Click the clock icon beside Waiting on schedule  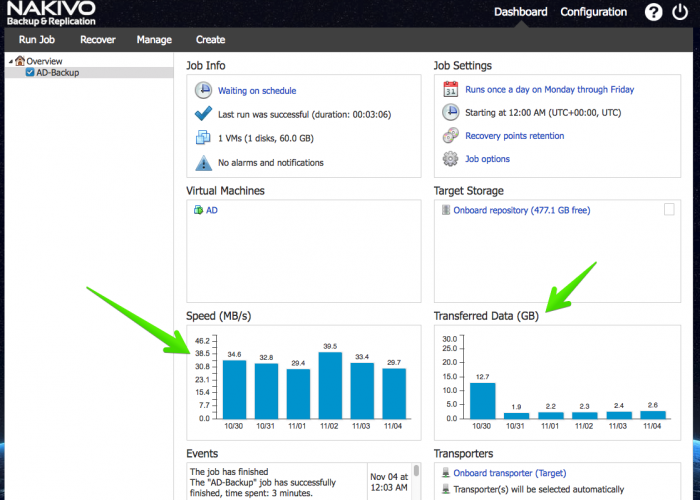click(203, 90)
